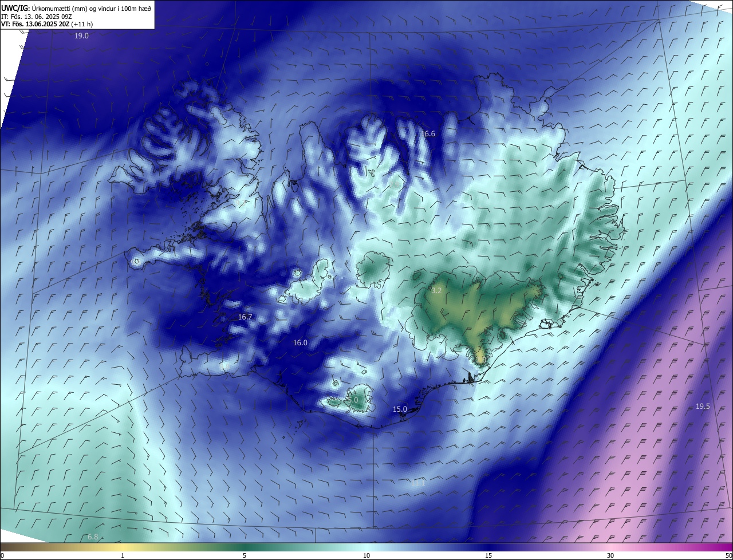Click the 16.0 value label on the map
The image size is (733, 560).
click(x=300, y=342)
